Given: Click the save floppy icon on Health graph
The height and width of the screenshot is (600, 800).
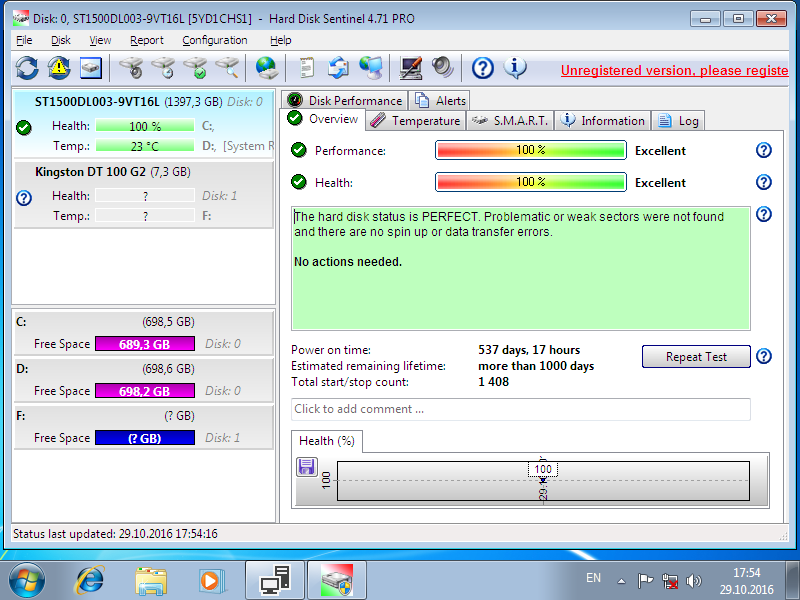Looking at the screenshot, I should (x=307, y=467).
